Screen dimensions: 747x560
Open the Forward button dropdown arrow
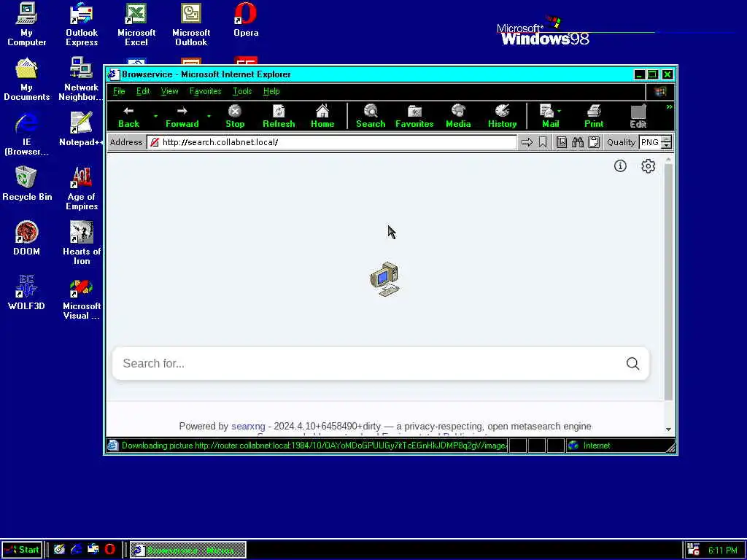pyautogui.click(x=208, y=117)
